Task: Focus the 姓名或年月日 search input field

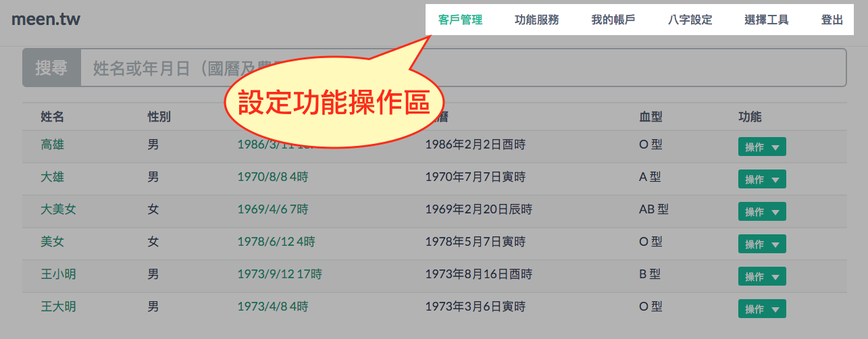Action: 463,68
